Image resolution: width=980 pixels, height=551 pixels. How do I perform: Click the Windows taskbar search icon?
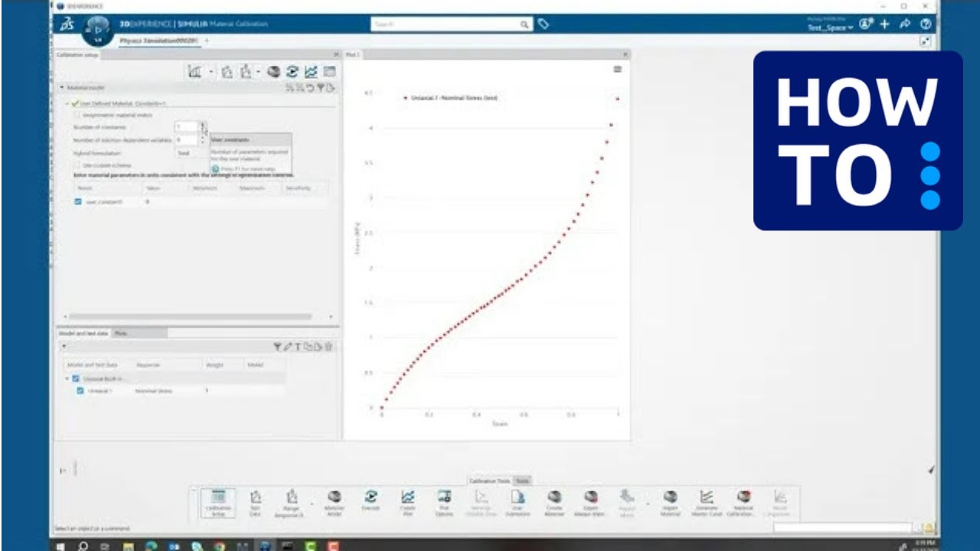click(83, 546)
